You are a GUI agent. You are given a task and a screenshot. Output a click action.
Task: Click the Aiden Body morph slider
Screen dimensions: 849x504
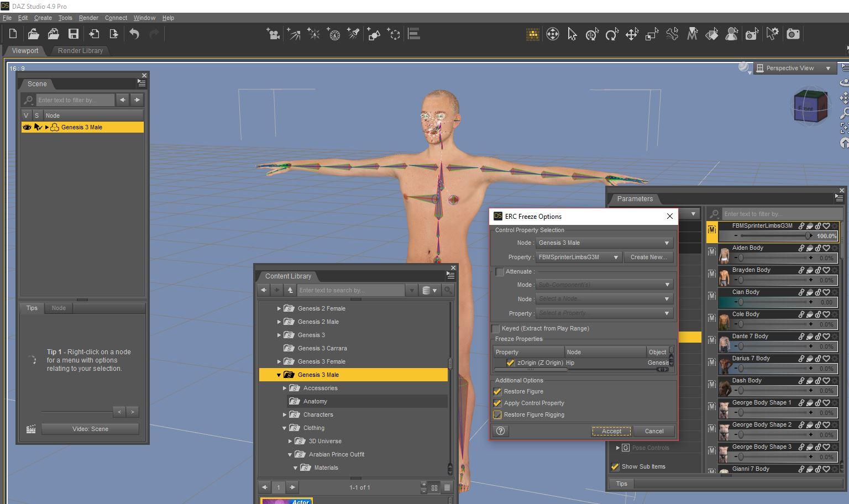(x=775, y=258)
